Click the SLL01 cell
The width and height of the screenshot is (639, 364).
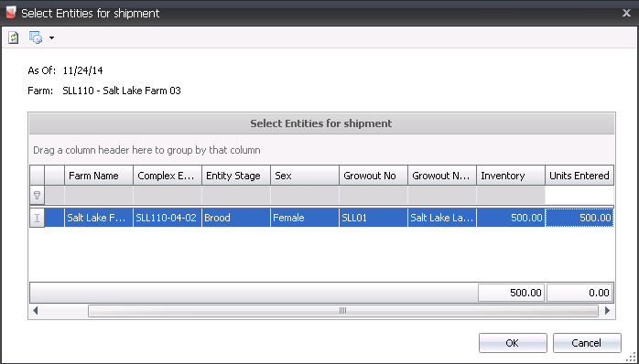(x=374, y=218)
